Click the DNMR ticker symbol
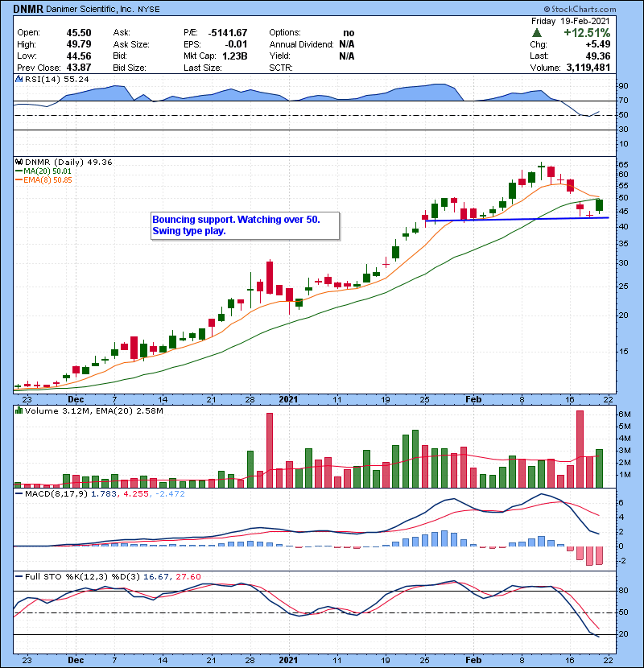 pyautogui.click(x=27, y=9)
